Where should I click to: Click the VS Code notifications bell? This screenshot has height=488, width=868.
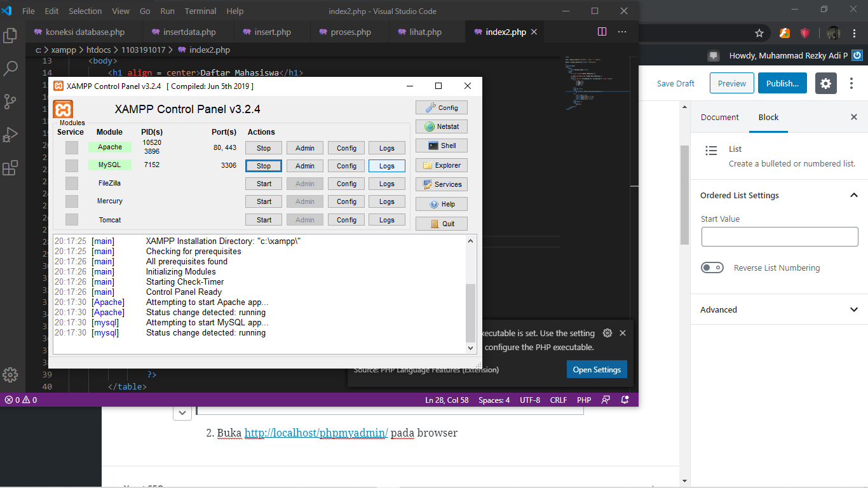(625, 400)
